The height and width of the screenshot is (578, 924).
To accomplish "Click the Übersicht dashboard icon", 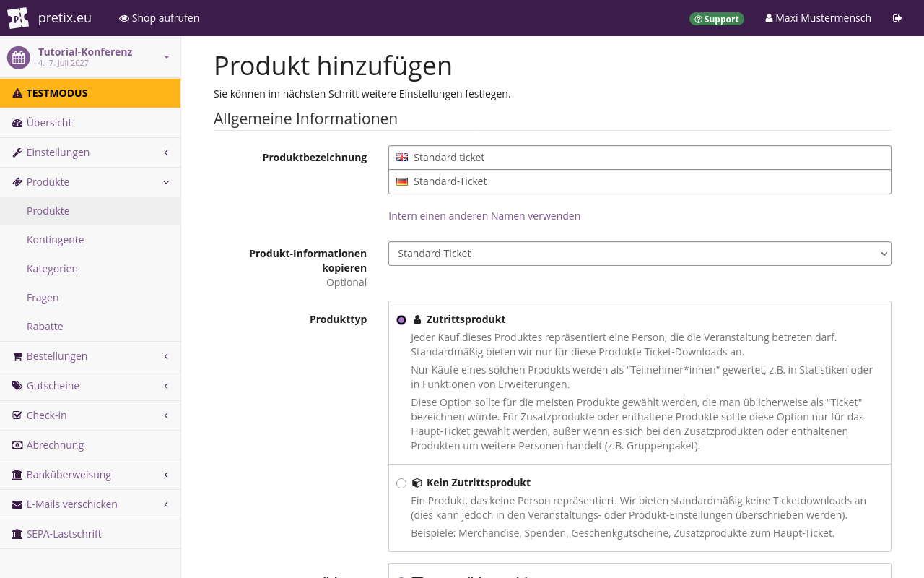I will [17, 123].
